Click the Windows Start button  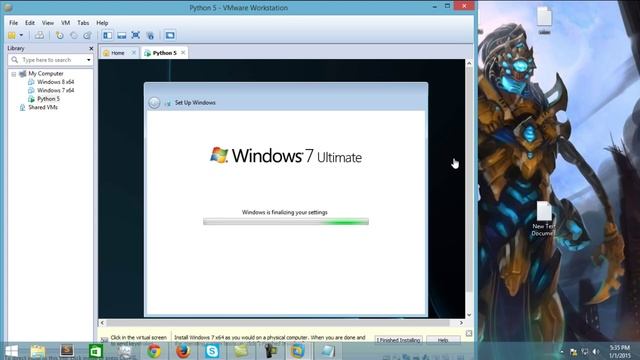click(11, 351)
